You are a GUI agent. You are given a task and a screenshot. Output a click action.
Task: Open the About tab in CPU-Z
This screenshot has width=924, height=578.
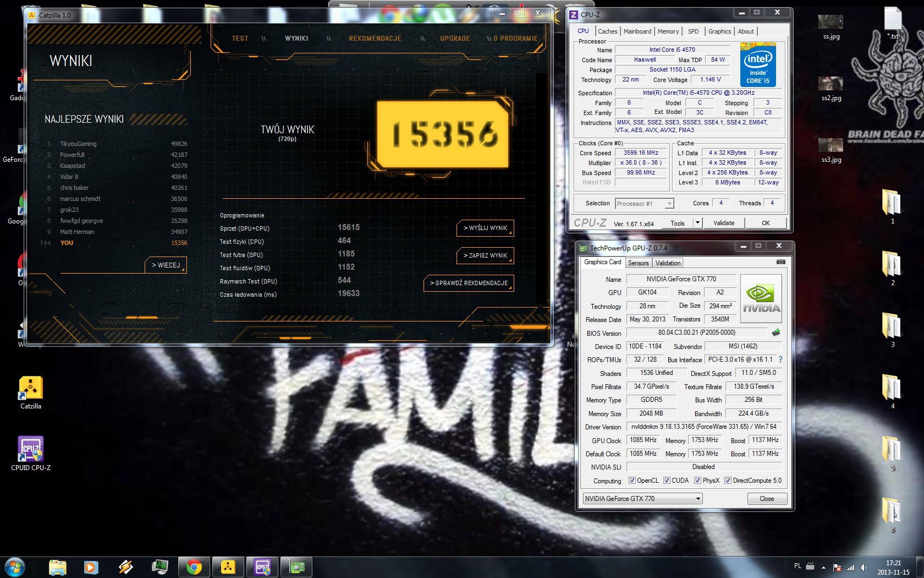click(x=746, y=31)
